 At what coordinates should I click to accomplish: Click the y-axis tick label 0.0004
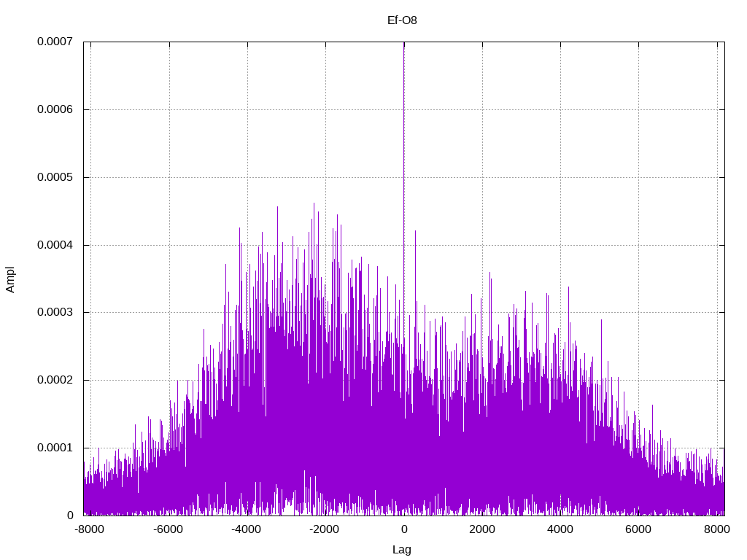pos(55,245)
